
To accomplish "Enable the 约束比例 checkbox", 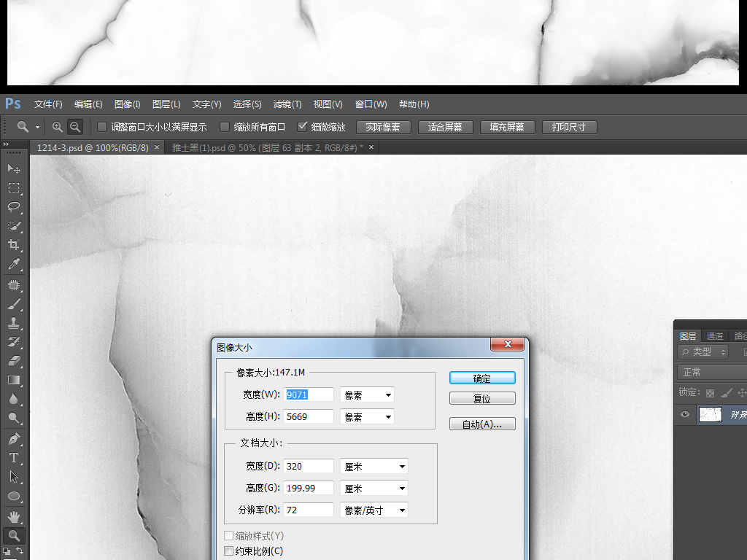I will (x=229, y=551).
